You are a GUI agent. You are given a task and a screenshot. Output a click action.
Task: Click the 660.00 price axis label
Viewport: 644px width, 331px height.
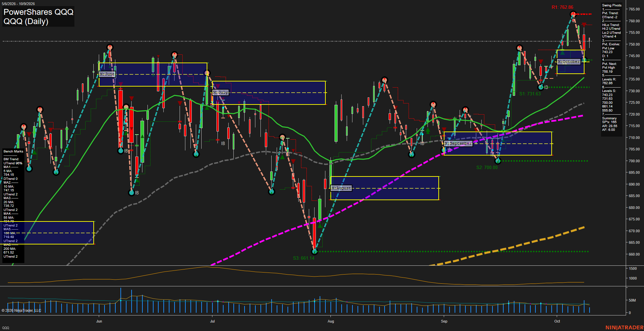point(634,254)
